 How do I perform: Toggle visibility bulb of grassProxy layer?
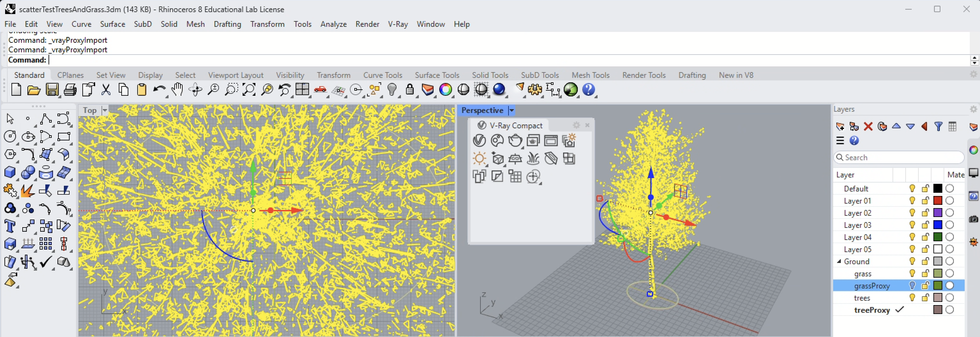(x=912, y=286)
